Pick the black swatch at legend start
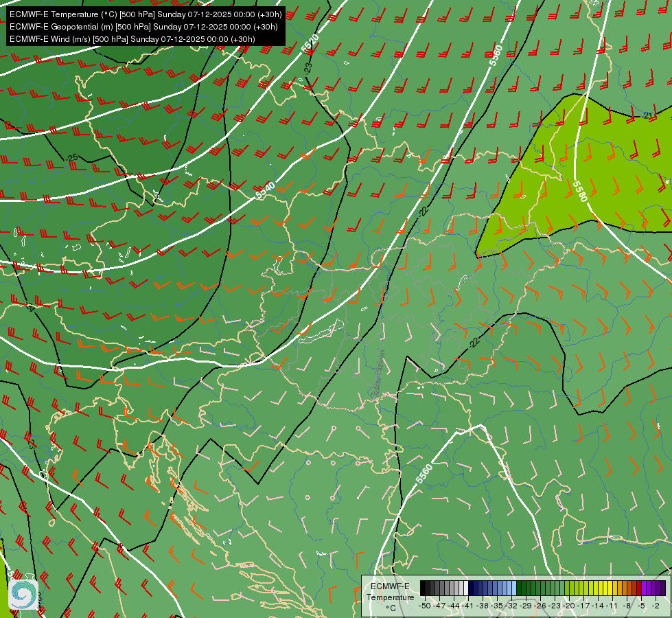 [423, 588]
